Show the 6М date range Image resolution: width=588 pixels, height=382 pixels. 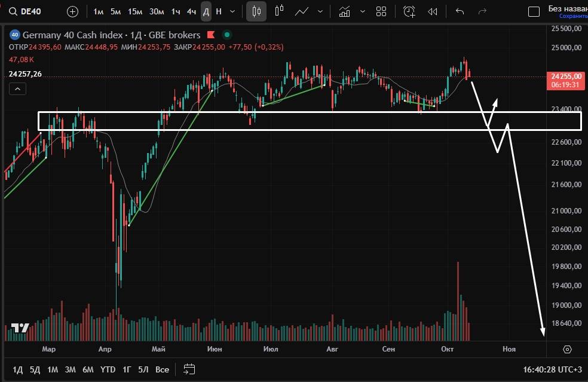[88, 369]
